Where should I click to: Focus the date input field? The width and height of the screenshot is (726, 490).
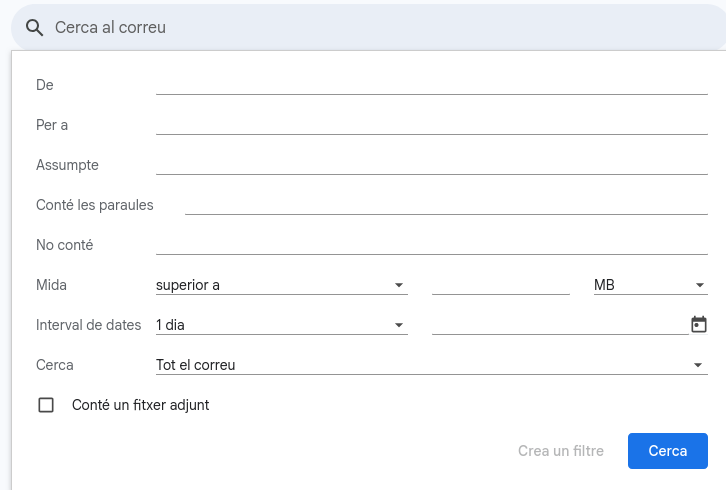click(559, 324)
